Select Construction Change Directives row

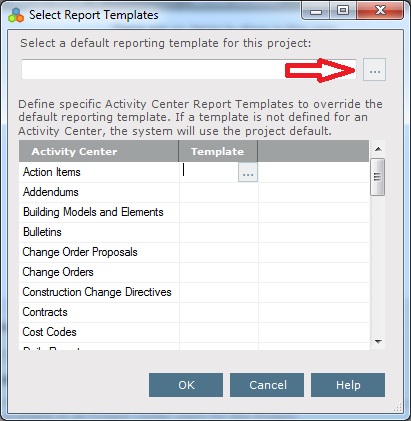(x=194, y=292)
